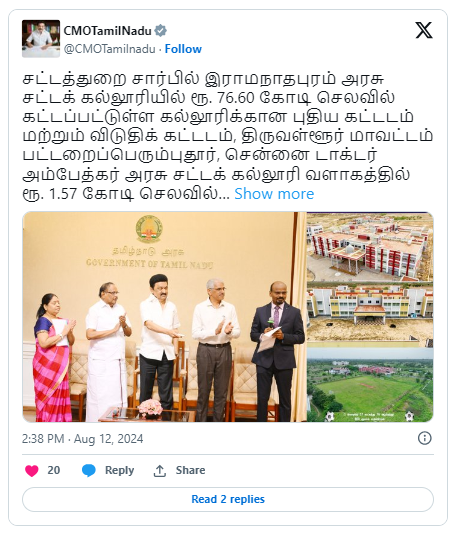Click the Share text label
461x542 pixels.
190,470
